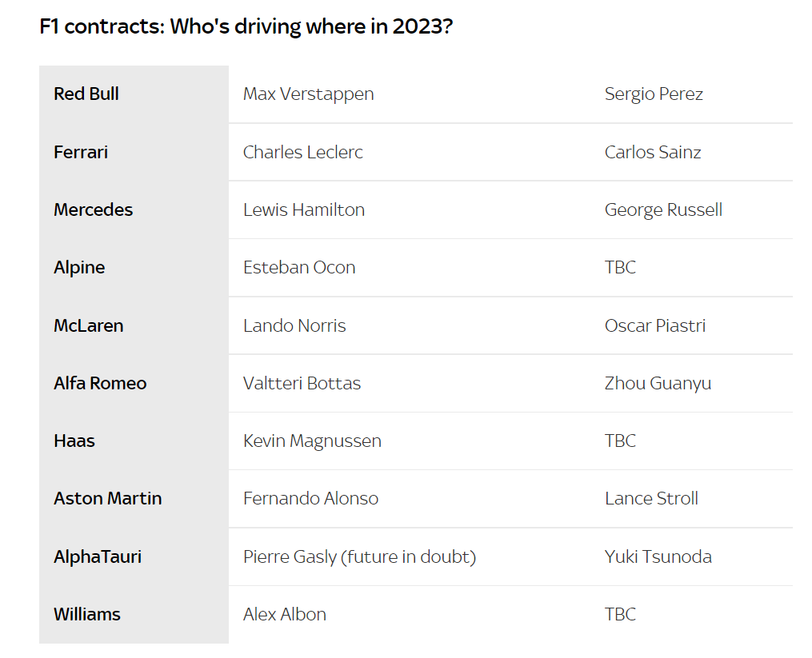812x658 pixels.
Task: Click the TBC entry in Haas row
Action: tap(620, 441)
